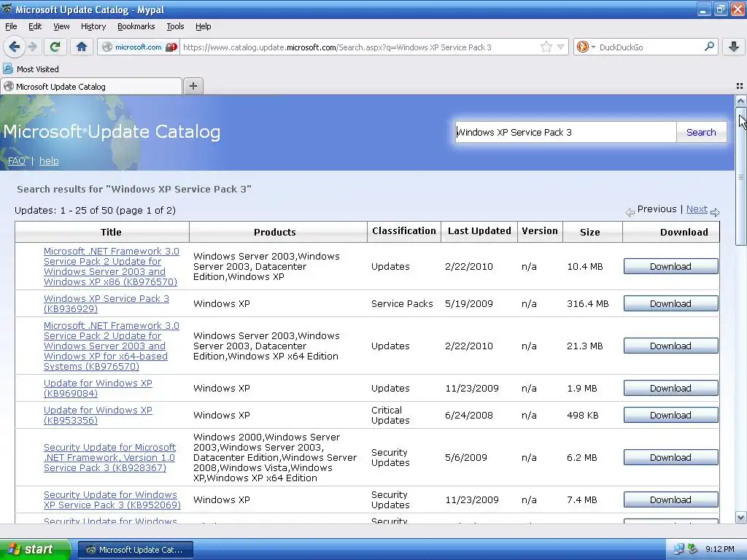Open the Windows Start button

[35, 549]
